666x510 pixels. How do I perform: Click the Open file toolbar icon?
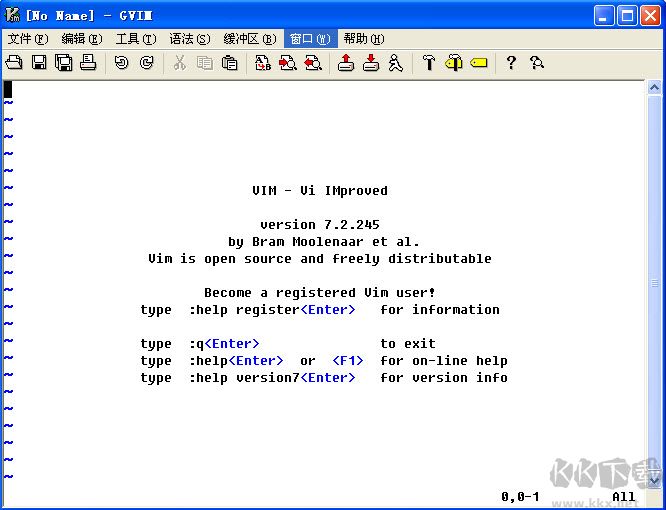point(14,63)
